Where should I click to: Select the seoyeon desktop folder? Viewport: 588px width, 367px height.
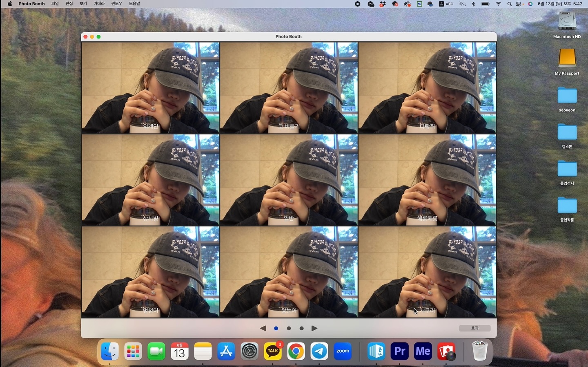(567, 96)
